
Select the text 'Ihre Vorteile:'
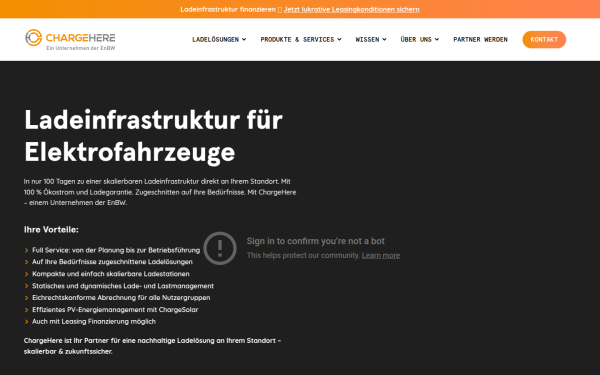coord(51,230)
